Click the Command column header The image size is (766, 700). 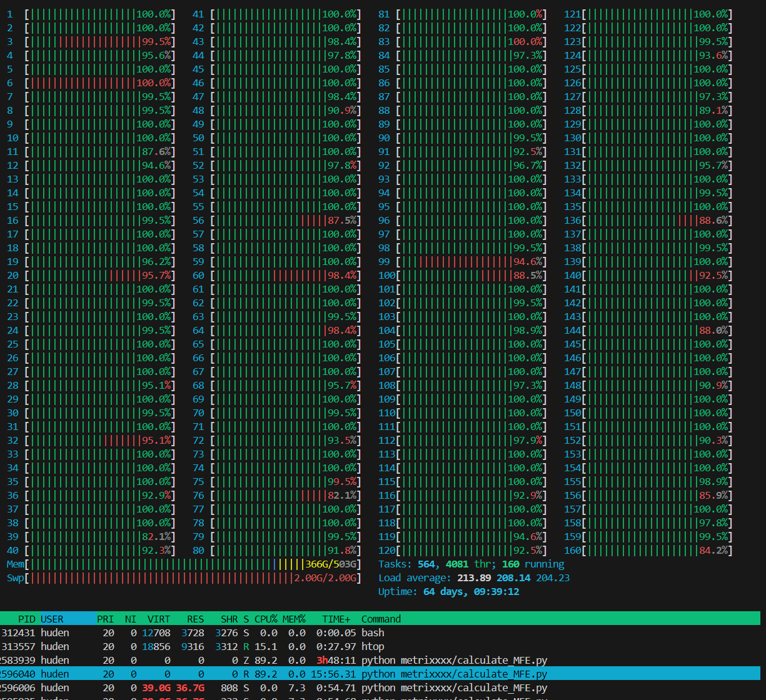click(x=381, y=619)
